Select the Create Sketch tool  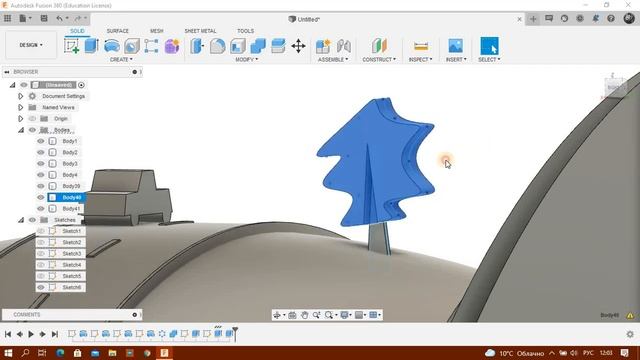click(72, 46)
